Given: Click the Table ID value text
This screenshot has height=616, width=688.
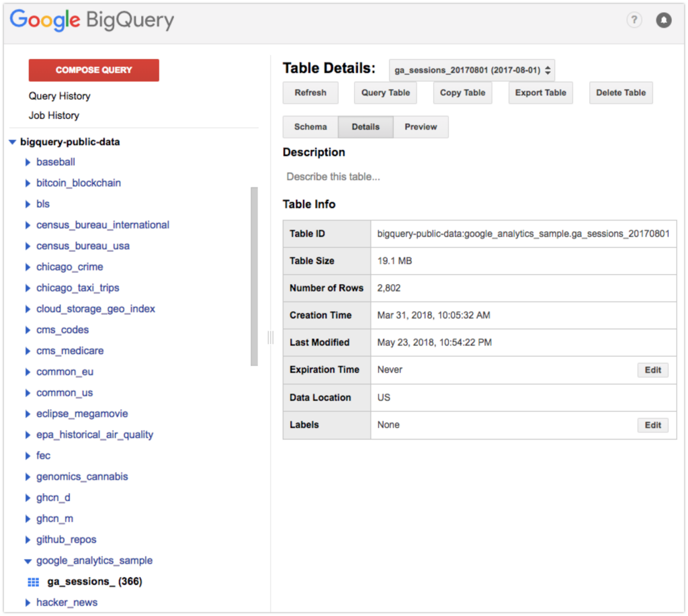Looking at the screenshot, I should [523, 234].
